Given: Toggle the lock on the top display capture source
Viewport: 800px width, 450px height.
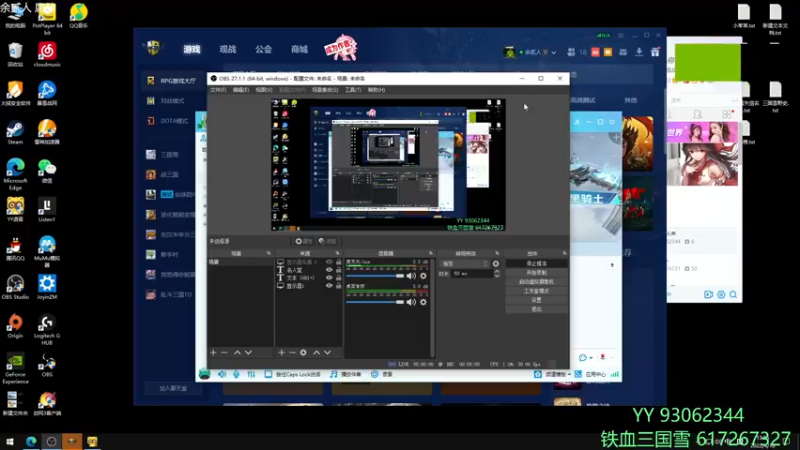Looking at the screenshot, I should click(338, 262).
